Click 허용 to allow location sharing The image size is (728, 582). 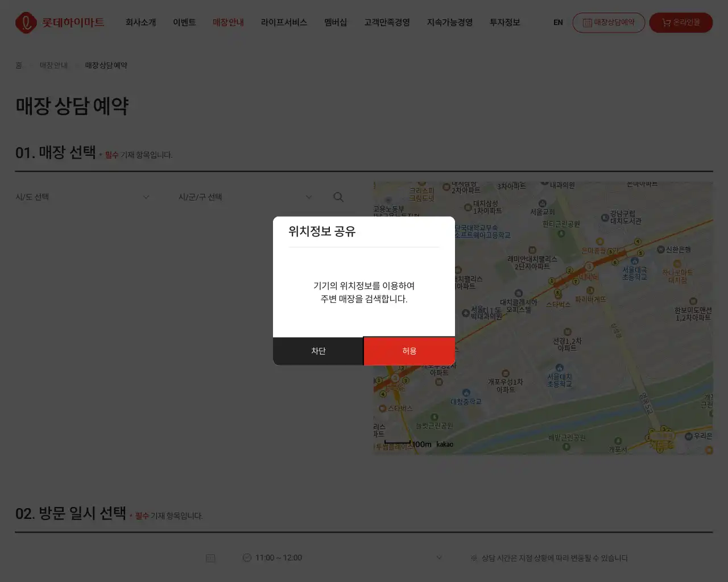click(x=409, y=351)
